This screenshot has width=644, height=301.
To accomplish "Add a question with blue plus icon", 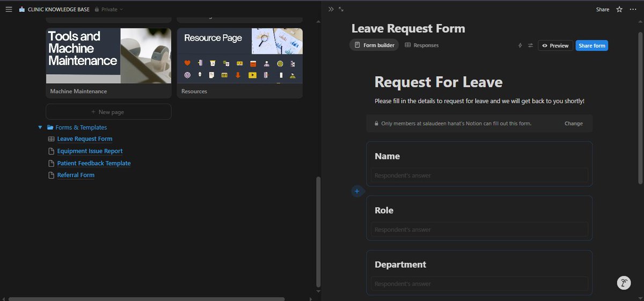I will [x=357, y=191].
